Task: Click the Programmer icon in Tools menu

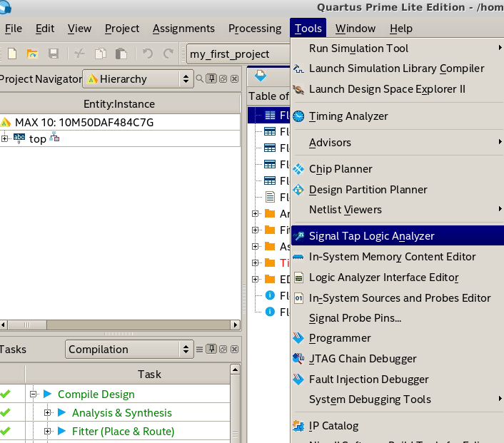Action: [298, 338]
